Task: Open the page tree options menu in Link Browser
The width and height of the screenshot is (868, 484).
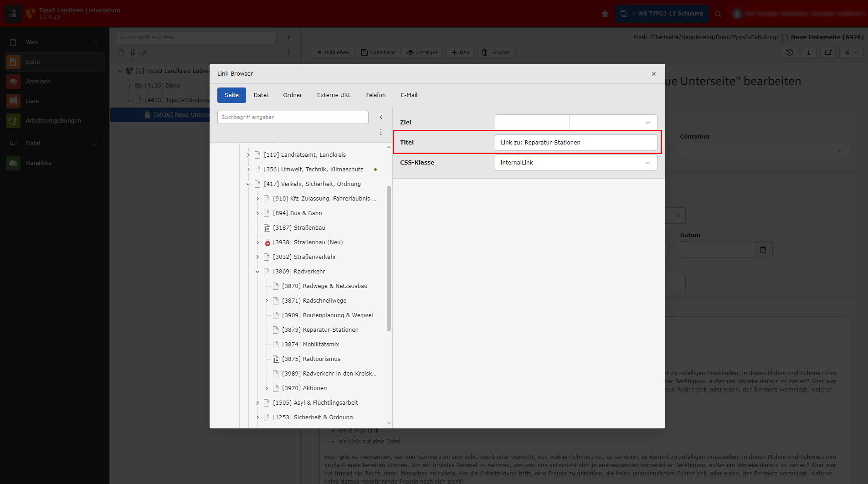Action: tap(381, 132)
